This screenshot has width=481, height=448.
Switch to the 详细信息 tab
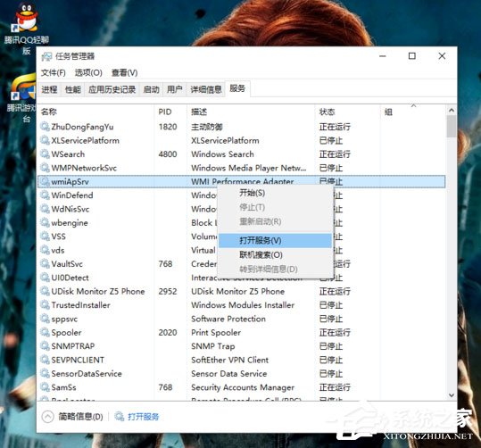pyautogui.click(x=206, y=89)
